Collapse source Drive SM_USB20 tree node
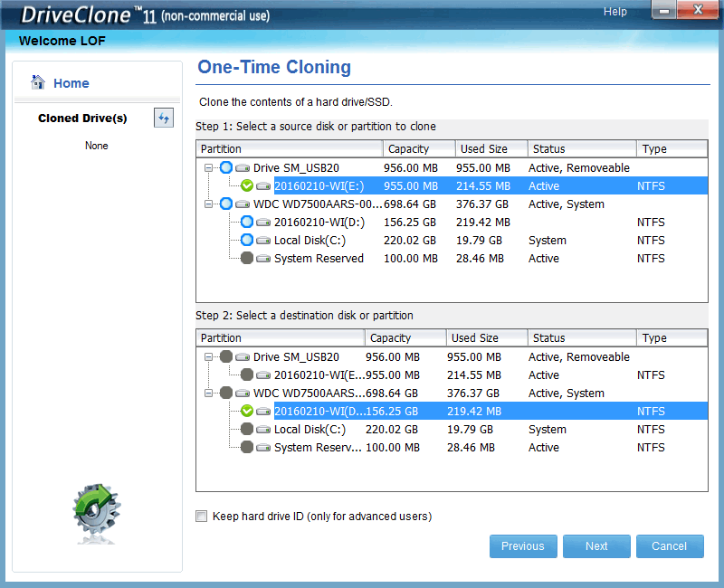The image size is (724, 588). (209, 167)
